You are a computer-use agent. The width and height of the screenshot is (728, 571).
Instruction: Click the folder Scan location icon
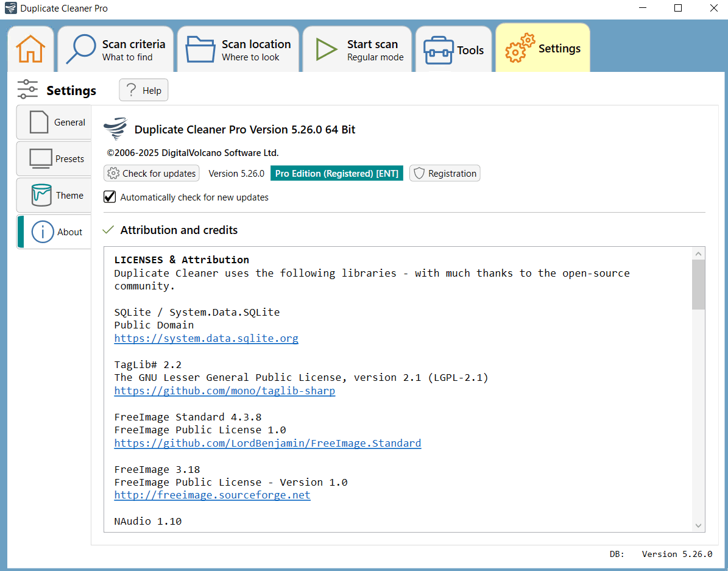[x=200, y=49]
